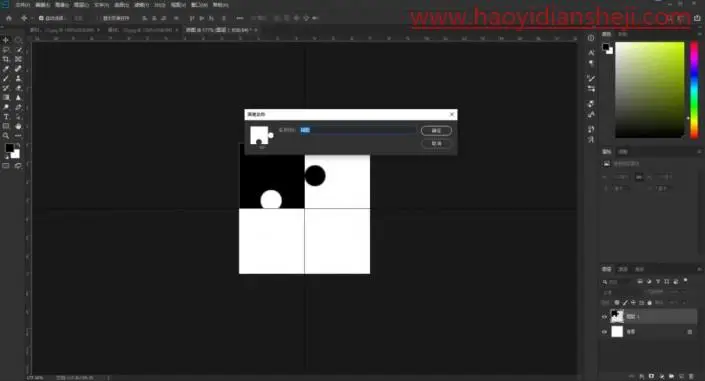Click the background color swatch in toolbox
Screen dimensions: 705x381
pyautogui.click(x=16, y=154)
